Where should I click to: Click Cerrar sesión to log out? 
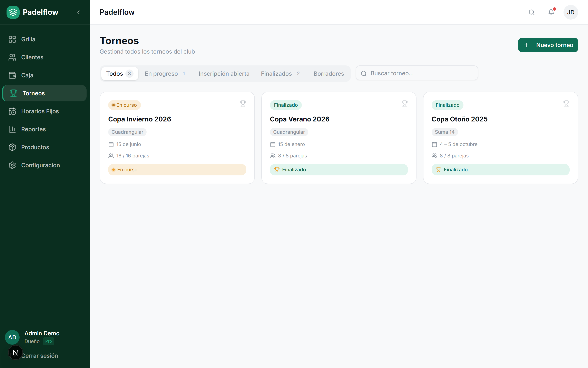tap(40, 356)
